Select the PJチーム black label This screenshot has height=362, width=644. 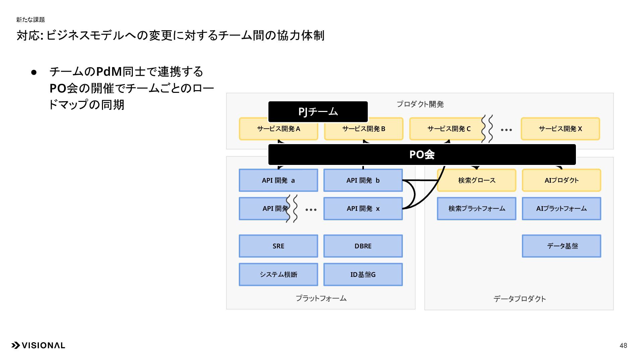(x=318, y=112)
